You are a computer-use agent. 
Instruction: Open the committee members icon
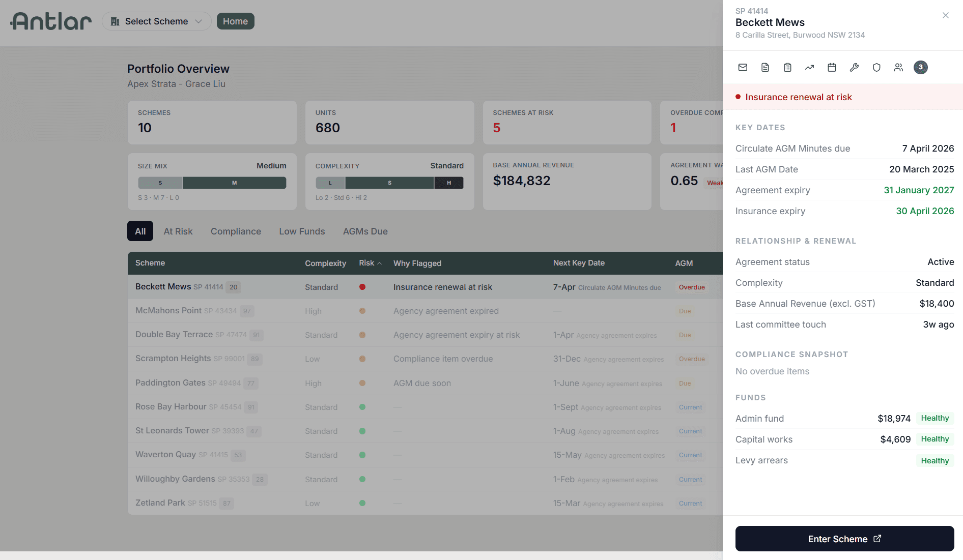click(x=898, y=67)
